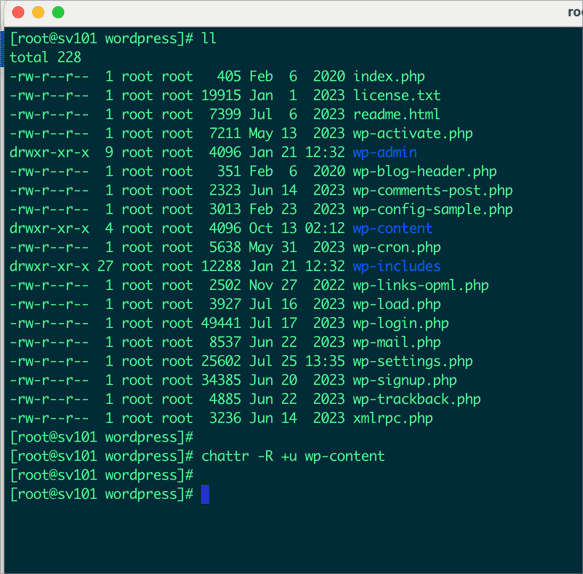Click the 'readme.html' file name
The width and height of the screenshot is (583, 574).
tap(397, 114)
